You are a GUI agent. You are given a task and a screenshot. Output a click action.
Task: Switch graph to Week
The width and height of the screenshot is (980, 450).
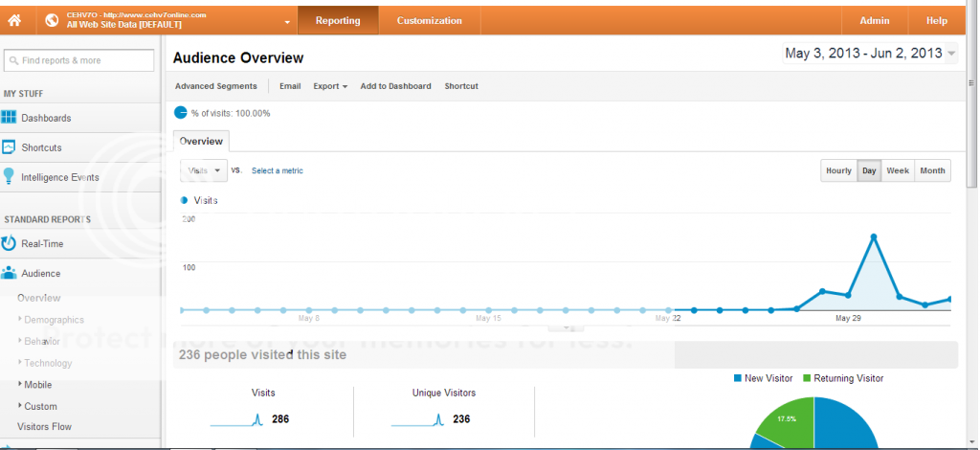click(x=898, y=170)
